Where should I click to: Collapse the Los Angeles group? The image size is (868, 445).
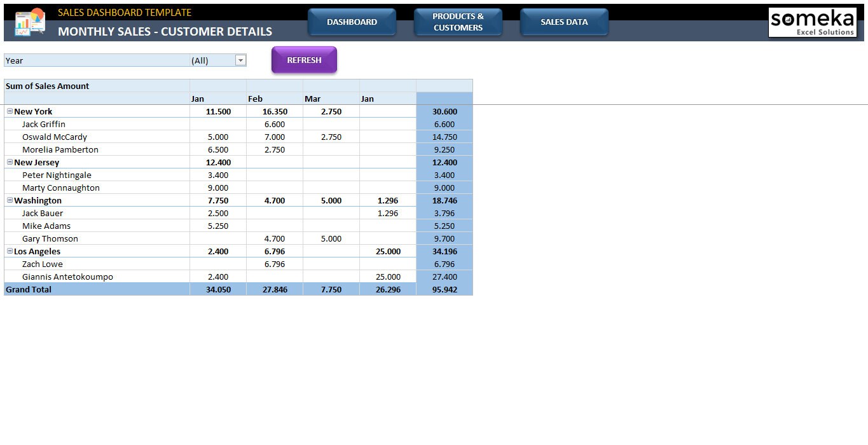pyautogui.click(x=9, y=251)
